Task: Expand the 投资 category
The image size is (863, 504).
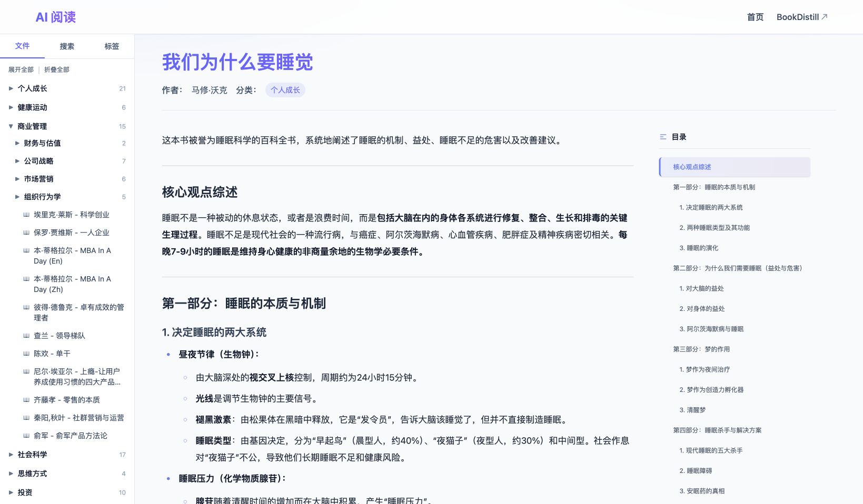Action: click(11, 492)
